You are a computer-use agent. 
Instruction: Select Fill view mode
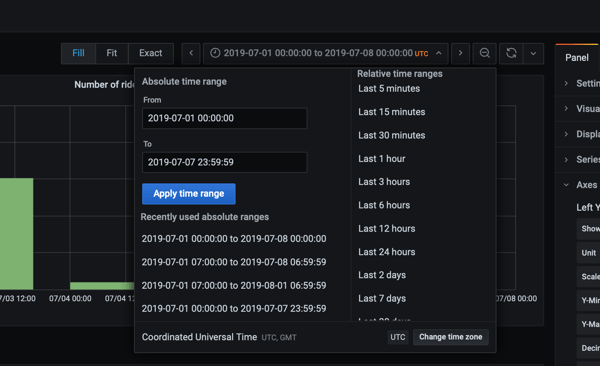[x=78, y=53]
